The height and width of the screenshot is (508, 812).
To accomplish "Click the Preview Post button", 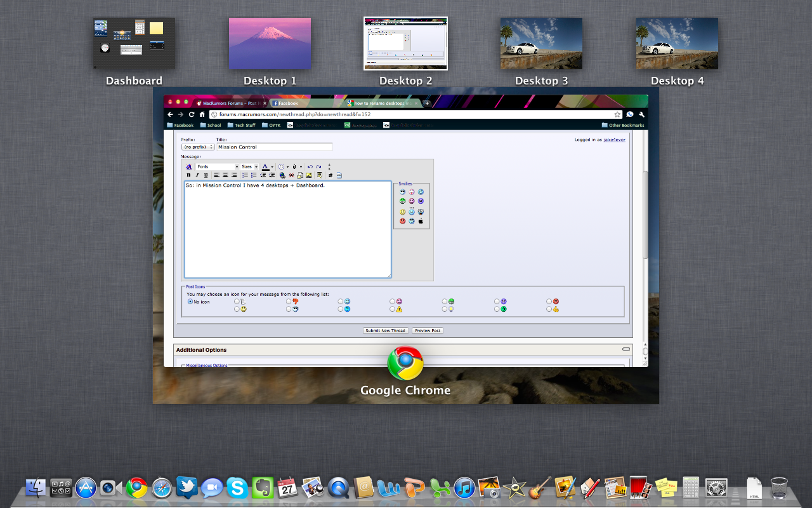I will point(428,330).
